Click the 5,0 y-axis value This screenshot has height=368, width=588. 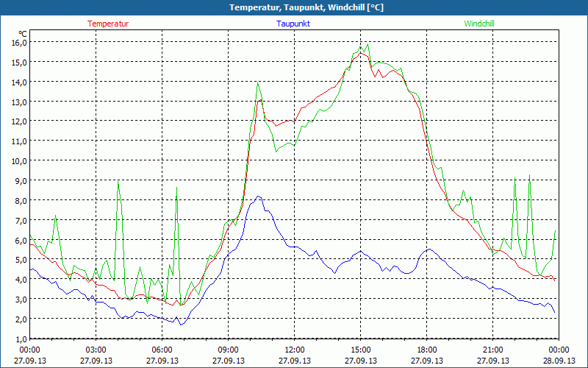coord(21,260)
